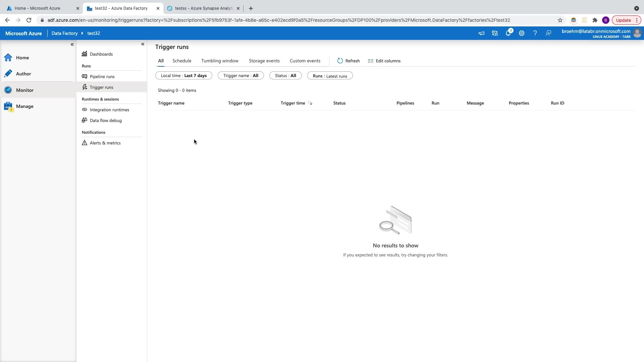
Task: Open the Azure notifications bell
Action: [508, 33]
